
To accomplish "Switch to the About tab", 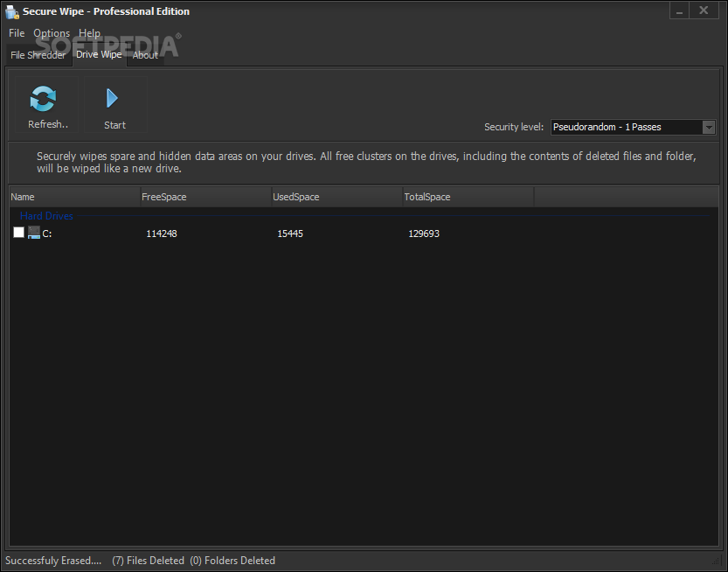I will 145,55.
